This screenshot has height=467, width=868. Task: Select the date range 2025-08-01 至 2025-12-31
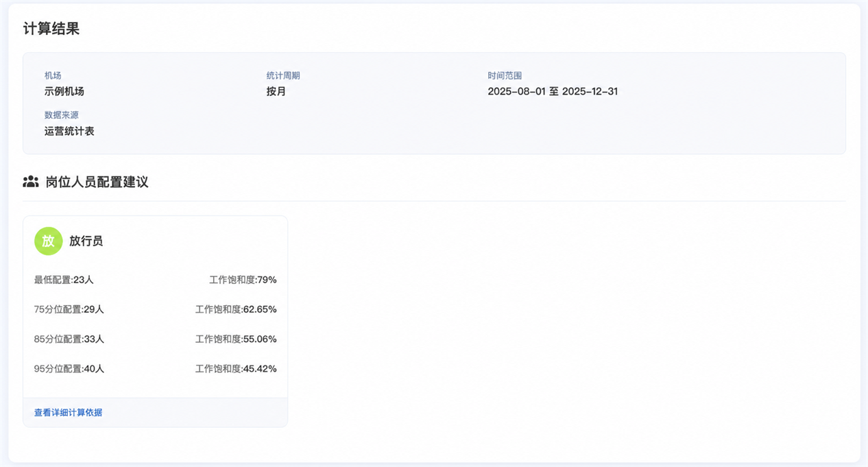[x=553, y=91]
